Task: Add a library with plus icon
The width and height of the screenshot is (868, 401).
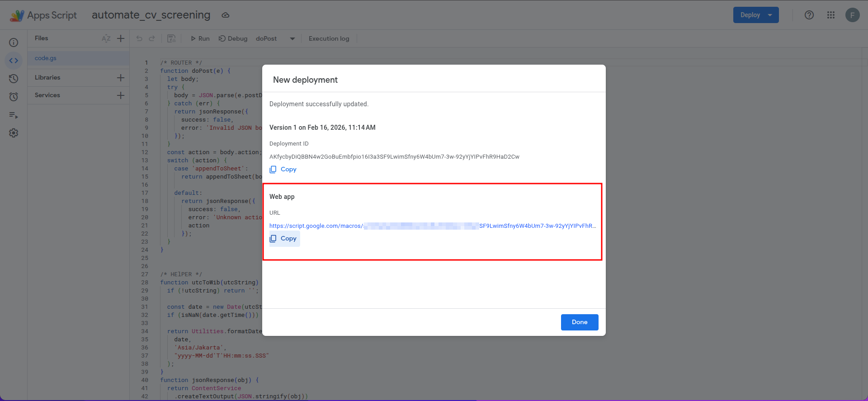Action: 121,78
